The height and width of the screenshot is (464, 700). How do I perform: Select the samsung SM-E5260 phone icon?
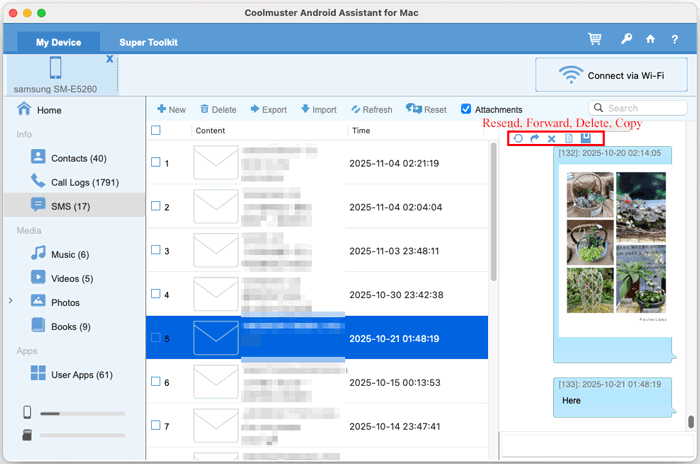tap(55, 67)
